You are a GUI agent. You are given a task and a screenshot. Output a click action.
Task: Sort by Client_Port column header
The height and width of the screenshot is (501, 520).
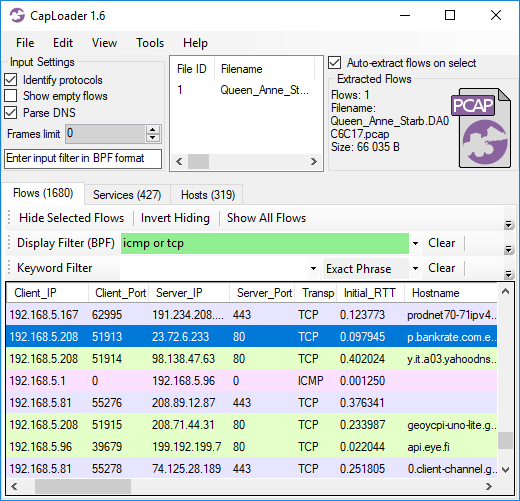[119, 293]
